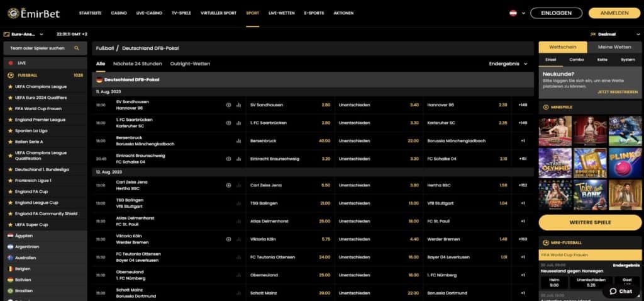Click the Einloggen button

coord(556,13)
